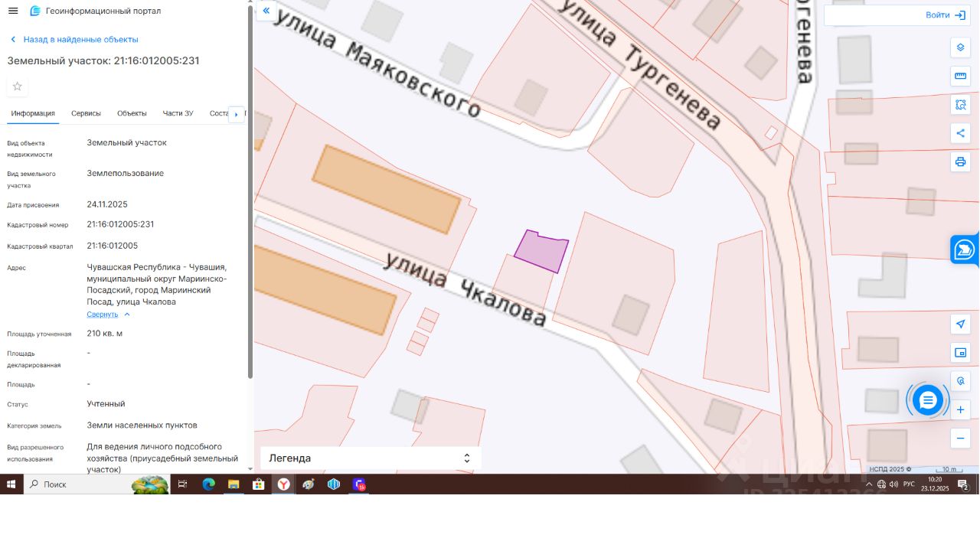Screen dimensions: 980x551
Task: Open the paint palette app in the taskbar
Action: pyautogui.click(x=309, y=484)
